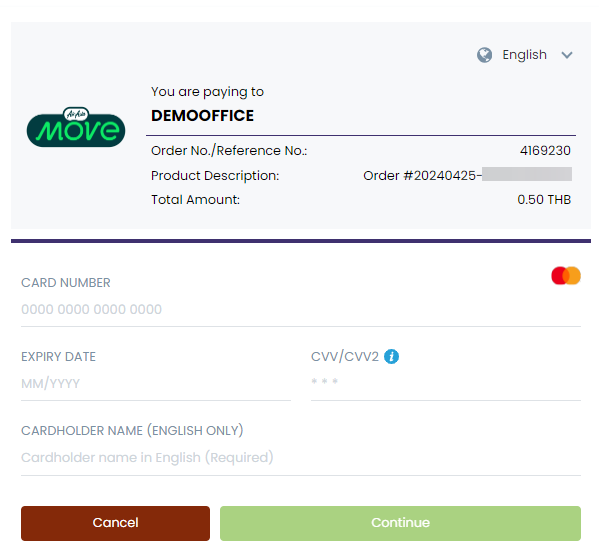Open the English language dropdown

pos(525,55)
